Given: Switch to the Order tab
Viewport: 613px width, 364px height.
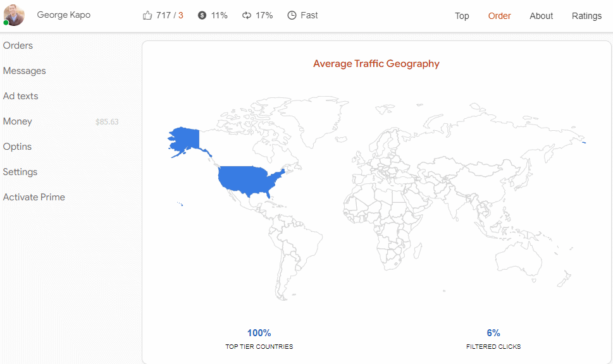Looking at the screenshot, I should tap(499, 16).
